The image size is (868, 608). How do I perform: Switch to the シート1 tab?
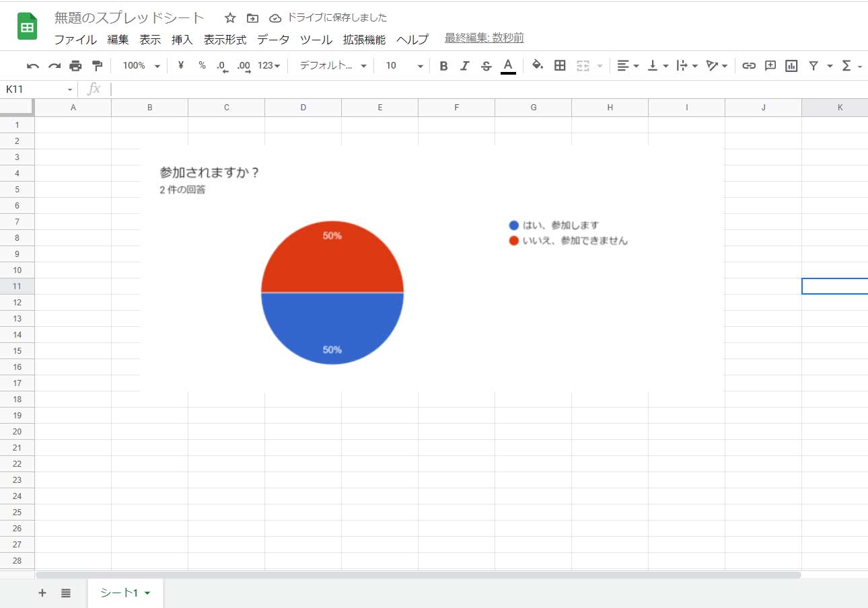[x=120, y=593]
